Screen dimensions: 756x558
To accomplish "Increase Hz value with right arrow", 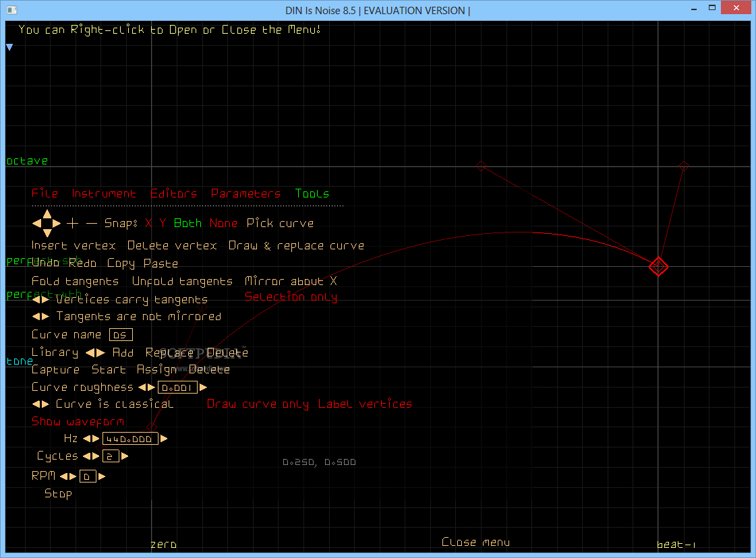I will point(96,439).
